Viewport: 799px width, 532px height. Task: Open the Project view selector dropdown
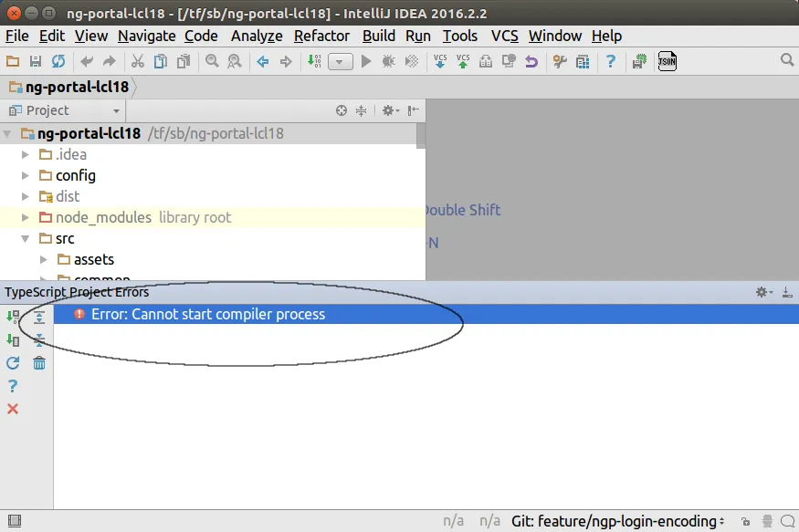(x=65, y=110)
